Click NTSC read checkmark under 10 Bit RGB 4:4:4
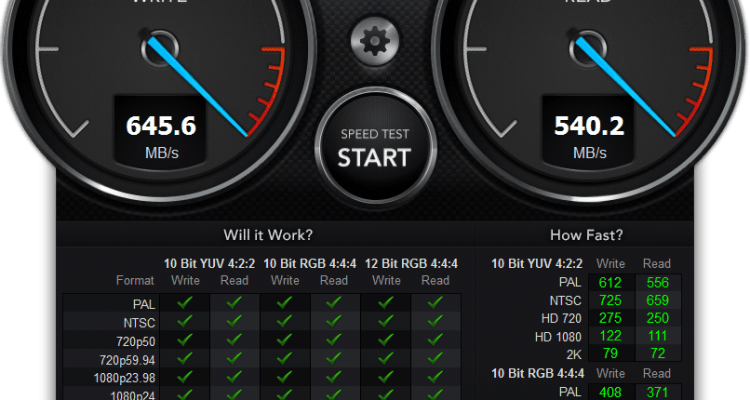 (x=335, y=322)
